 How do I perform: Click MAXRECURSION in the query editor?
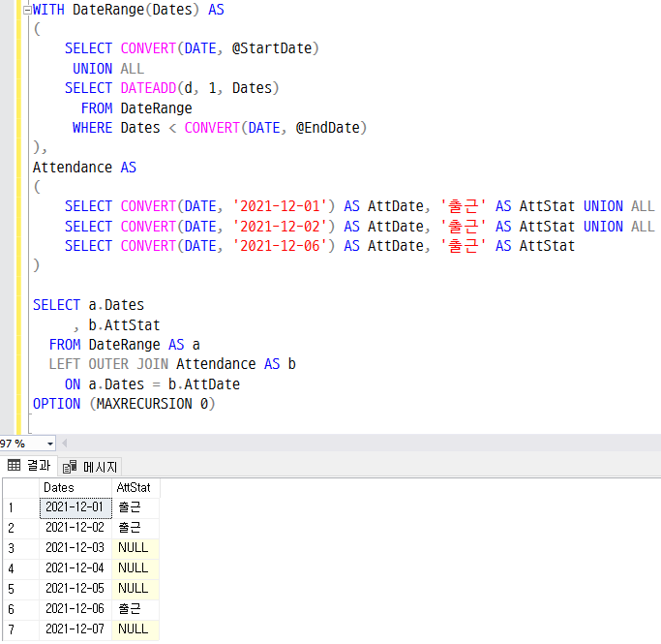click(x=144, y=404)
